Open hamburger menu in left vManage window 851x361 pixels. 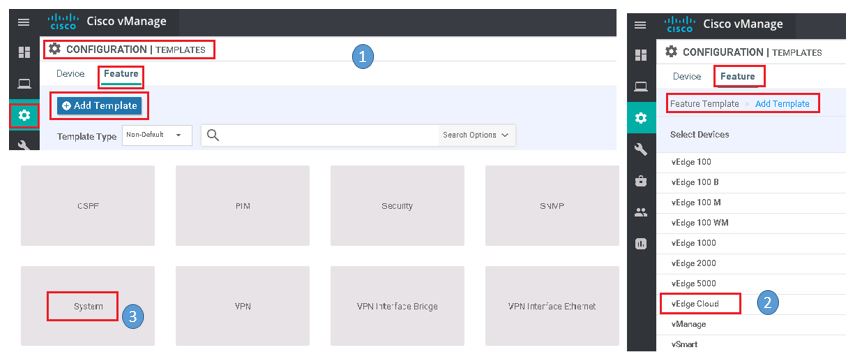click(x=23, y=22)
